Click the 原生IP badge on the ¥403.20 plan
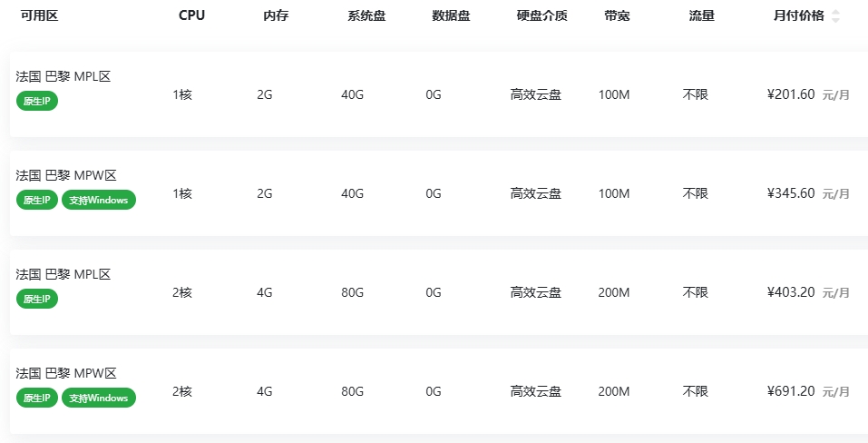This screenshot has width=868, height=443. (x=37, y=299)
